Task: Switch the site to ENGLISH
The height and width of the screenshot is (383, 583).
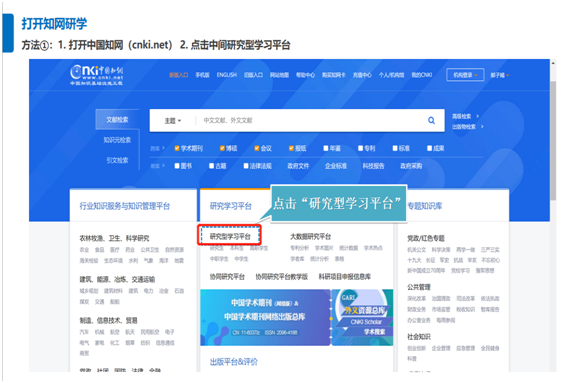Action: click(227, 75)
